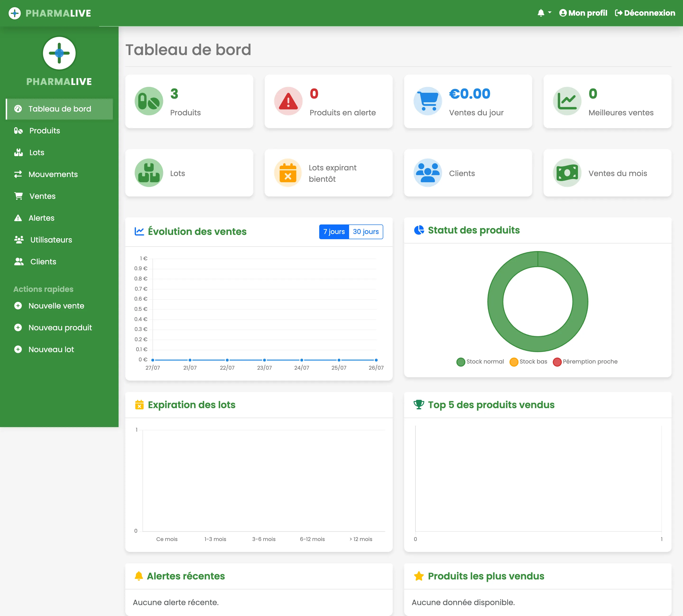Image resolution: width=683 pixels, height=616 pixels.
Task: Open Utilisateurs sidebar item
Action: pyautogui.click(x=60, y=240)
